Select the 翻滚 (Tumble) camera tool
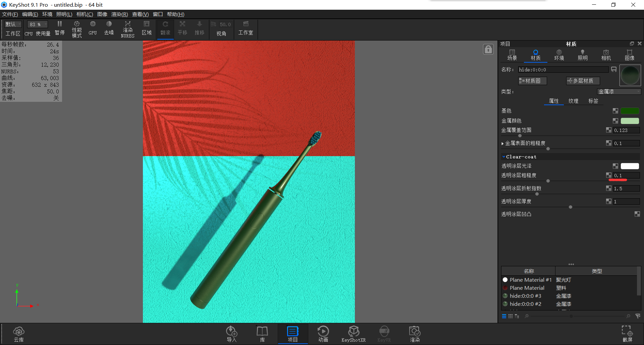This screenshot has width=644, height=345. [165, 29]
